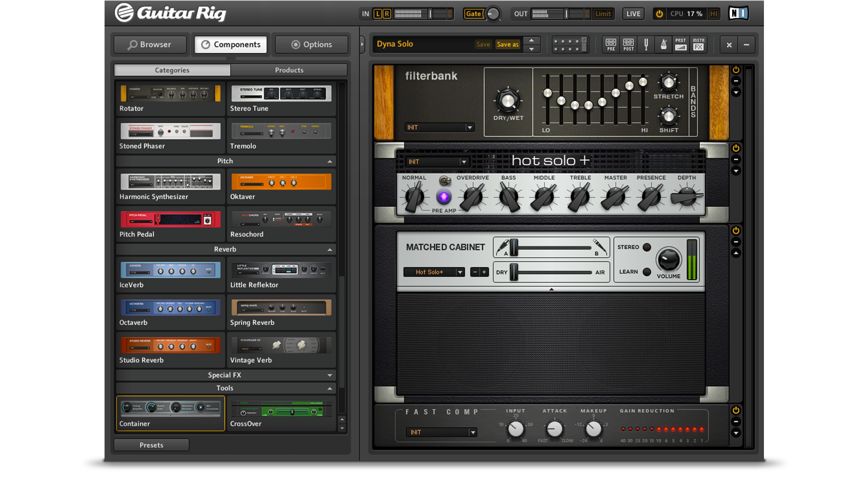Open the Metronome tool icon
This screenshot has height=495, width=868.
click(x=663, y=44)
